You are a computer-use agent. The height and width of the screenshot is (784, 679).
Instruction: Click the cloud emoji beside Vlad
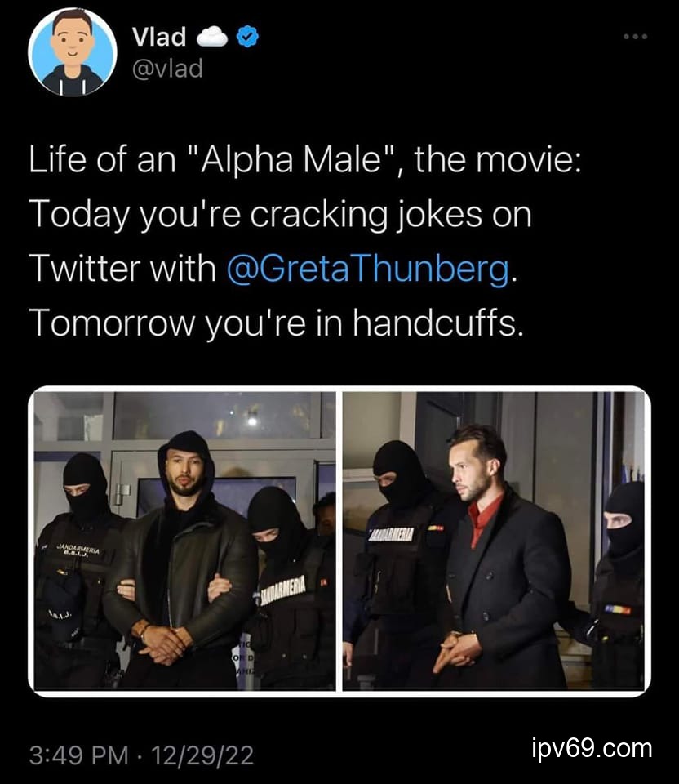coord(214,38)
